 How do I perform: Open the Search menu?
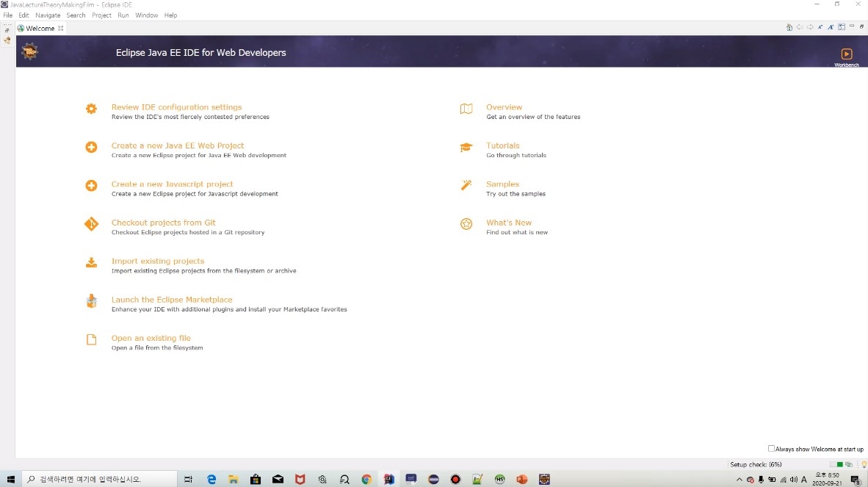(76, 15)
